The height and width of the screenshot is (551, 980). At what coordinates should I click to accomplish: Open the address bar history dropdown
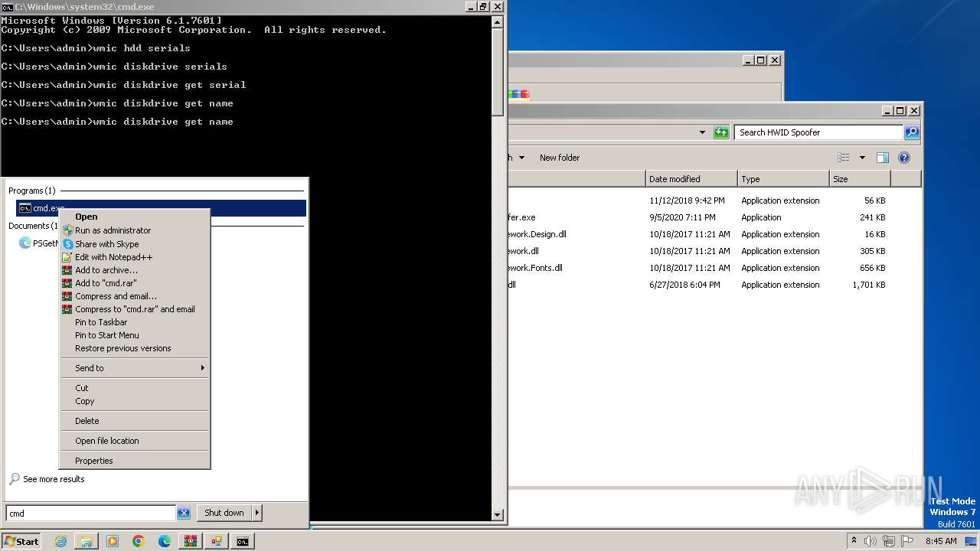tap(702, 132)
